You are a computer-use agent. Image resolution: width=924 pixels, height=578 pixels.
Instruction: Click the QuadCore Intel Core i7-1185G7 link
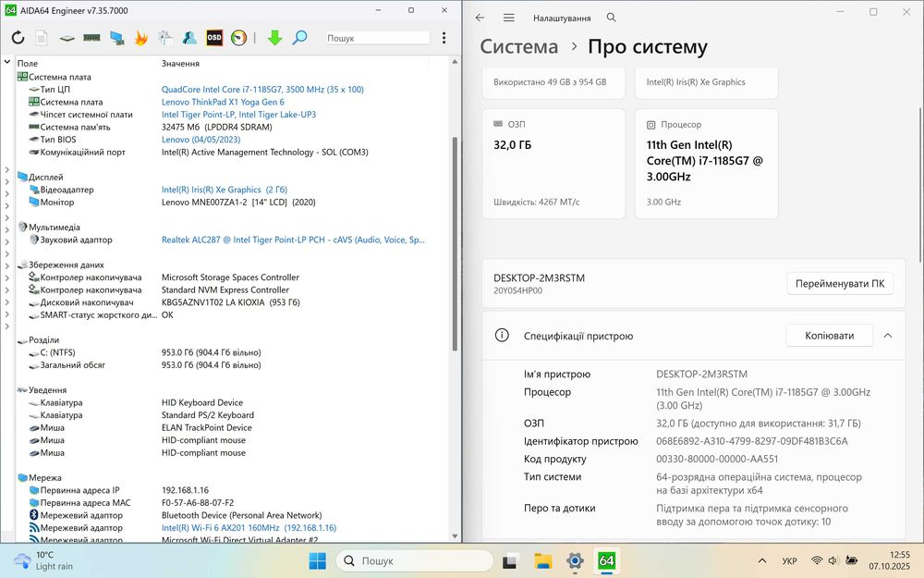click(x=262, y=90)
